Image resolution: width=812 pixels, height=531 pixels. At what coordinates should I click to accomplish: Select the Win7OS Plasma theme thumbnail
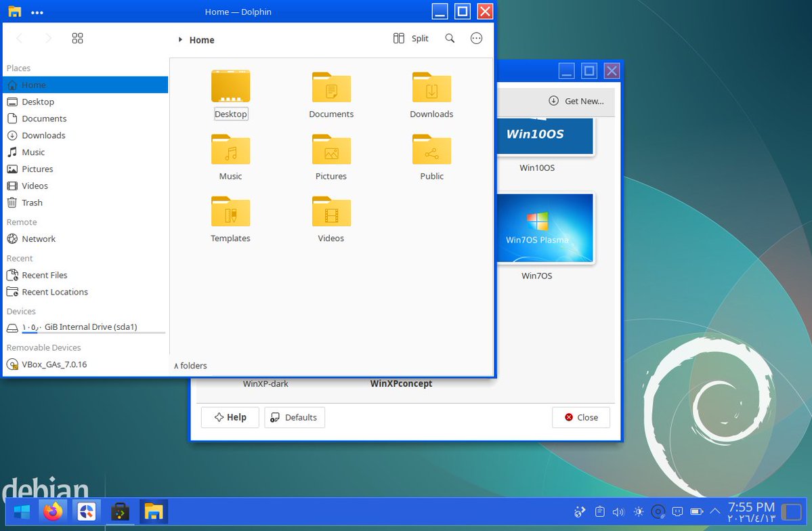point(544,228)
